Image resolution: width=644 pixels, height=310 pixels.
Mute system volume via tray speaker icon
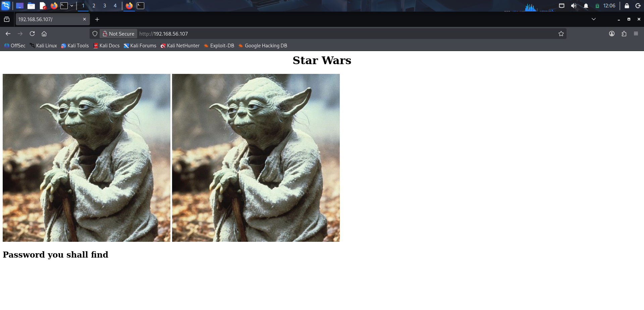tap(574, 6)
